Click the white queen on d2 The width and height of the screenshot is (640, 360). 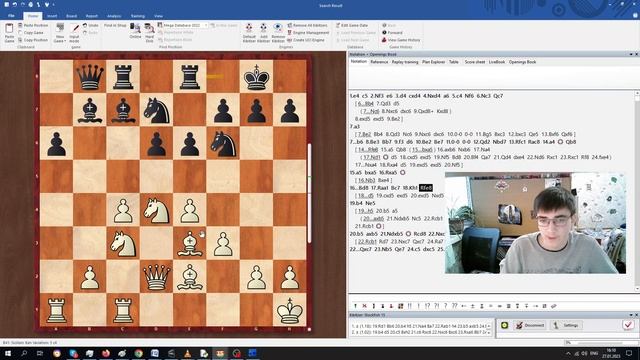pos(156,276)
